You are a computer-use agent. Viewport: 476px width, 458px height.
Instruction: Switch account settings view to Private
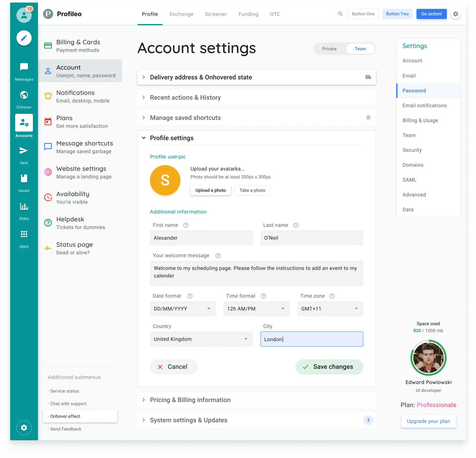[x=329, y=49]
